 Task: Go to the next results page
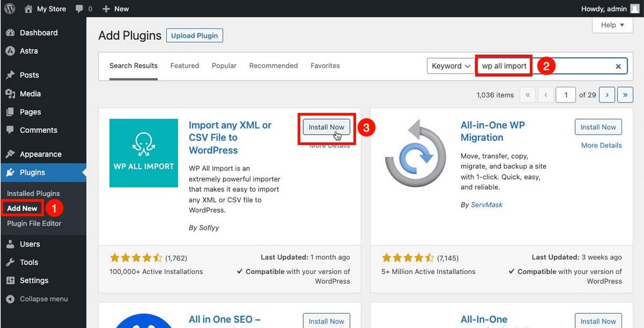606,95
